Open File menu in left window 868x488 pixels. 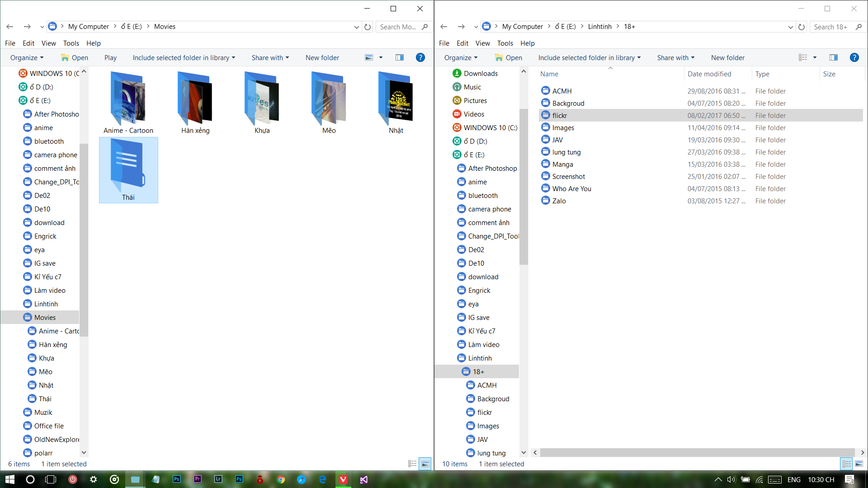[10, 43]
